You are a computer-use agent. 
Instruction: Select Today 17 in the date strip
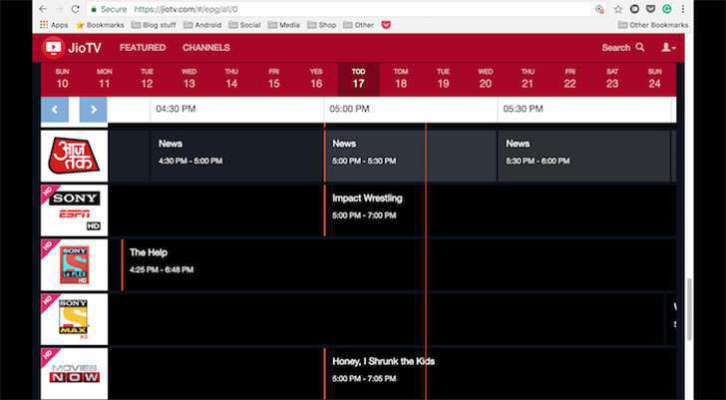pos(358,79)
